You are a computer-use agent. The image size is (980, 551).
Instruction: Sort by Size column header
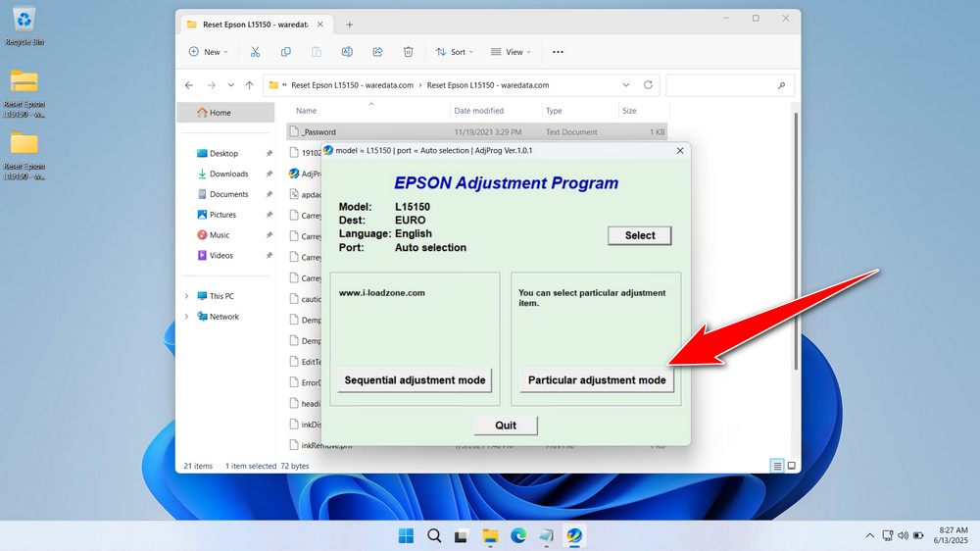(644, 111)
